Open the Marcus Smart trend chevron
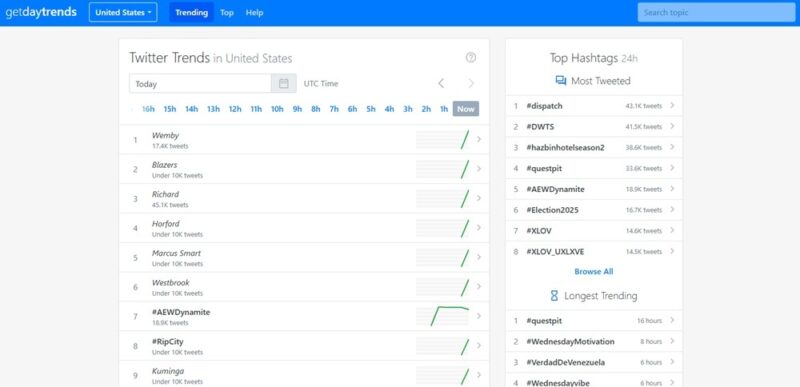Screen dimensions: 800x387 pos(479,257)
